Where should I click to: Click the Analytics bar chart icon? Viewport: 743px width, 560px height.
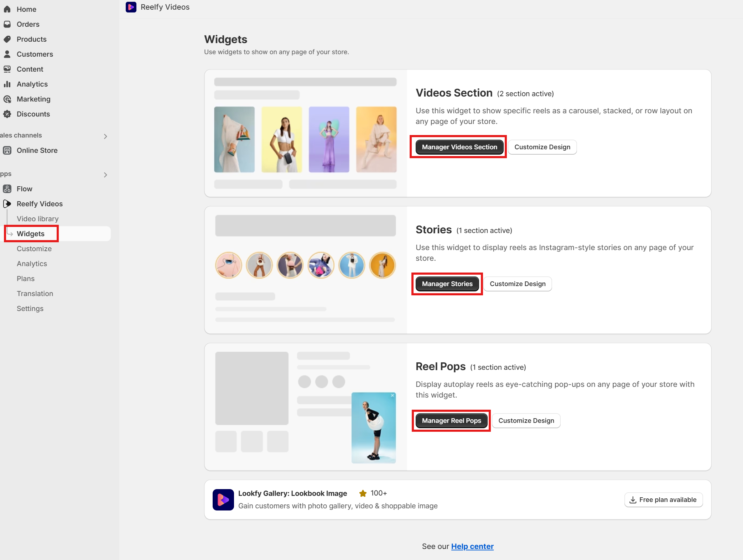point(7,84)
